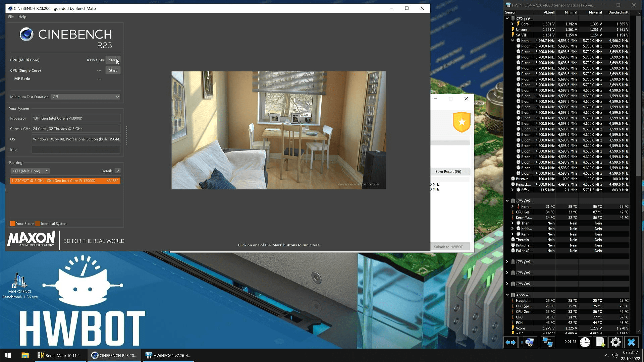Click the Sensor column header
Viewport: 644px width, 362px height.
coord(518,12)
